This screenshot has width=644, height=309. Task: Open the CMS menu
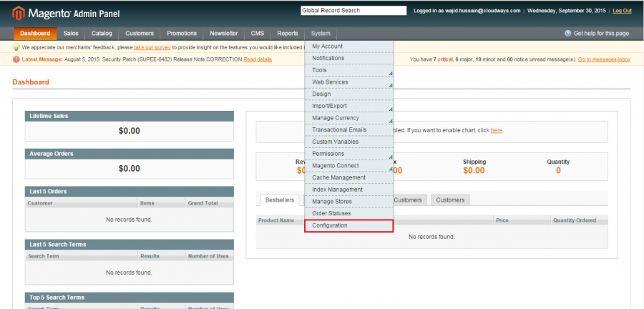258,34
